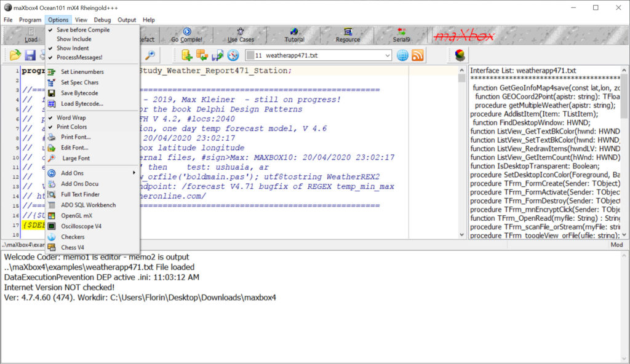
Task: Click the orange boxes with green arrow icon
Action: pyautogui.click(x=202, y=55)
